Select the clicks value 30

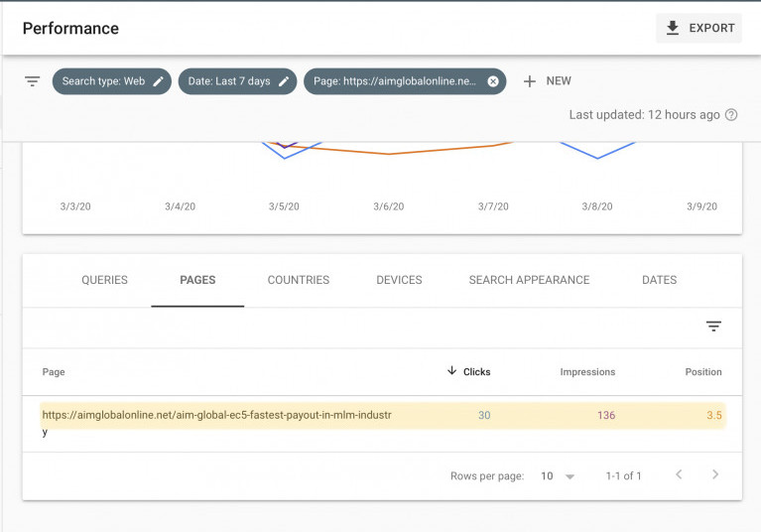[484, 416]
